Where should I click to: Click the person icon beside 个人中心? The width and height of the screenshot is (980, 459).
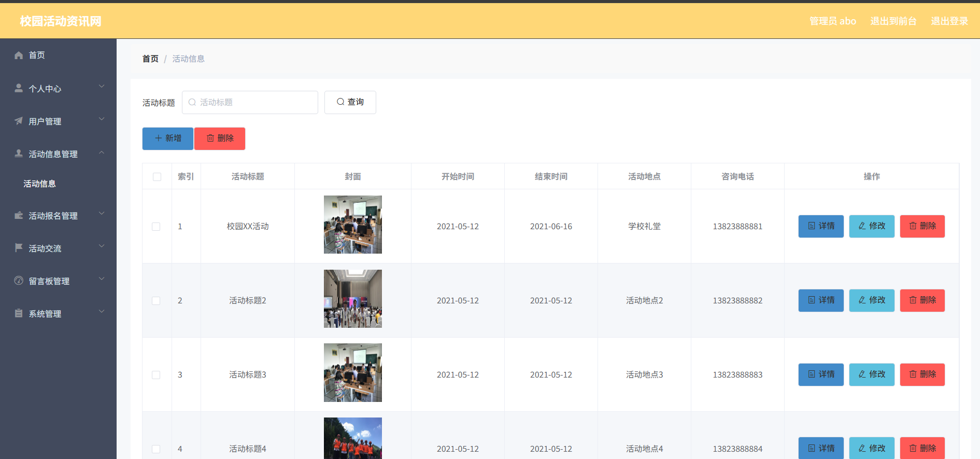tap(19, 88)
